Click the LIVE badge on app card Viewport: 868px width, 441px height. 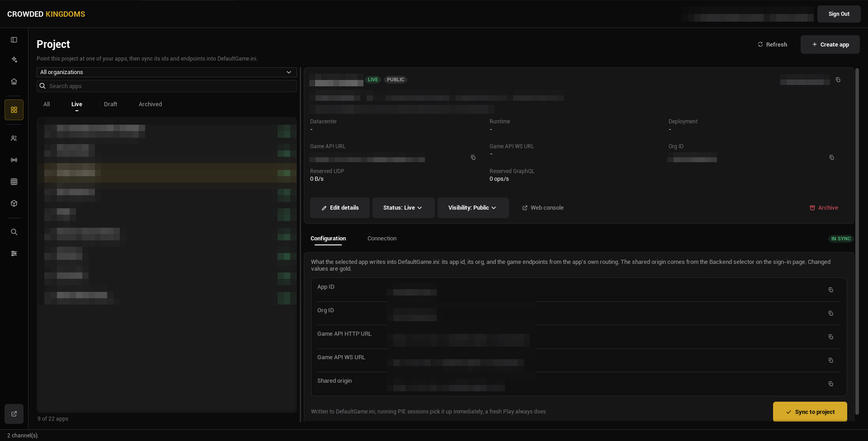pos(373,80)
